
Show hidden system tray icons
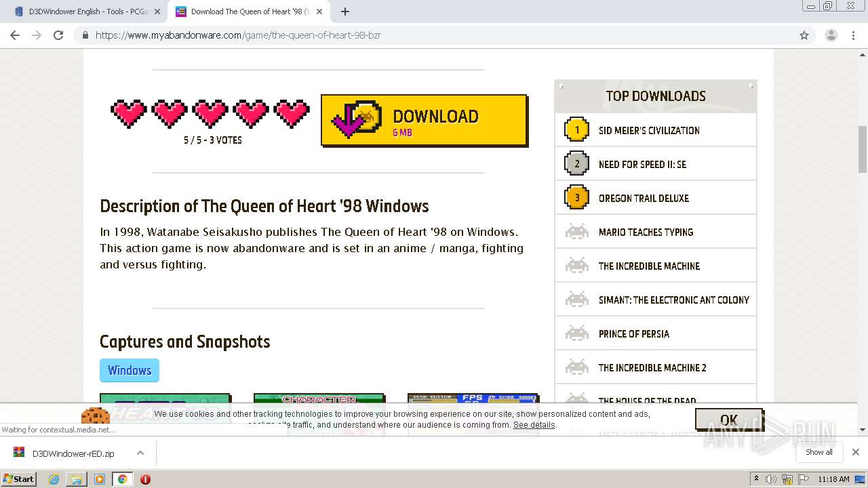point(756,479)
